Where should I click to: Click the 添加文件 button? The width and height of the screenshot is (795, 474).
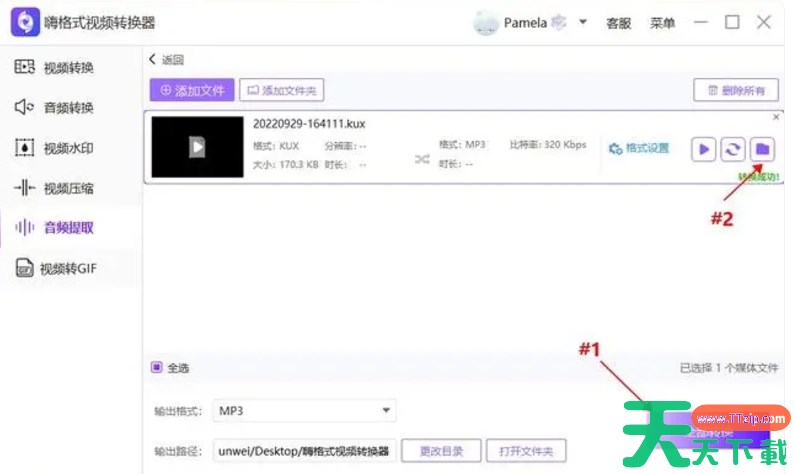pyautogui.click(x=192, y=90)
